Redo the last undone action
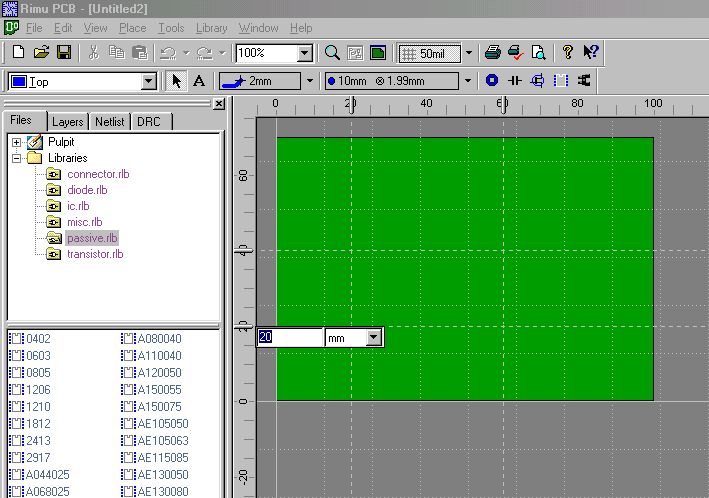The image size is (709, 498). click(204, 53)
